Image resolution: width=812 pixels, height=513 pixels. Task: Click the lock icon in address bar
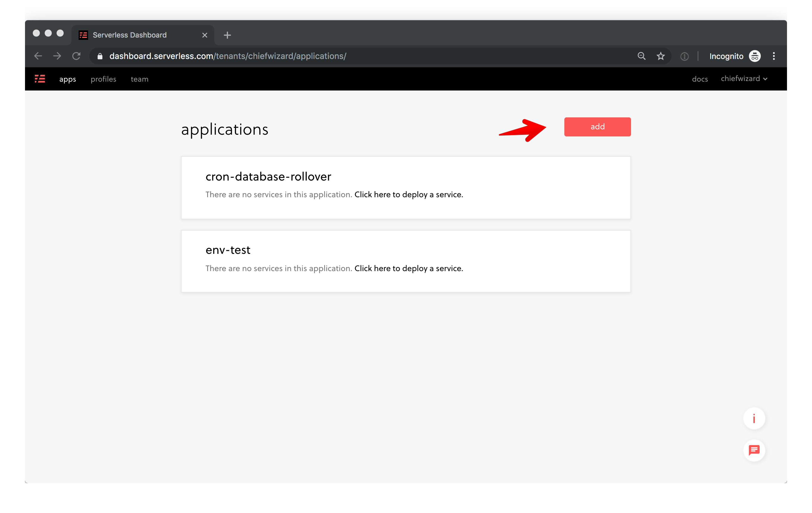click(100, 56)
